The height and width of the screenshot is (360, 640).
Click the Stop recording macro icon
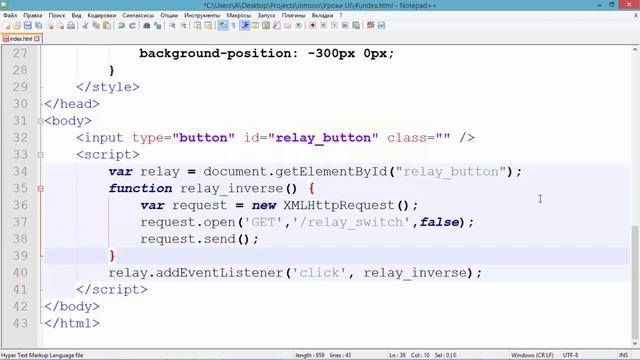324,25
